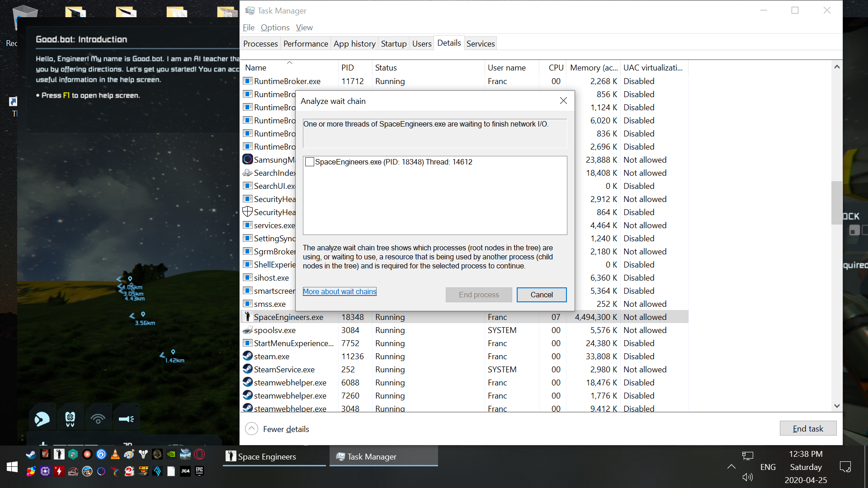The height and width of the screenshot is (488, 868).
Task: Open Epic Games launcher icon
Action: (199, 471)
